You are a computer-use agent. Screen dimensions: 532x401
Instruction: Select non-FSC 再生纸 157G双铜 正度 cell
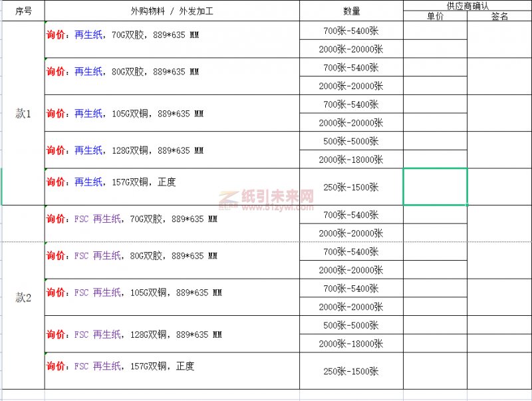click(172, 186)
